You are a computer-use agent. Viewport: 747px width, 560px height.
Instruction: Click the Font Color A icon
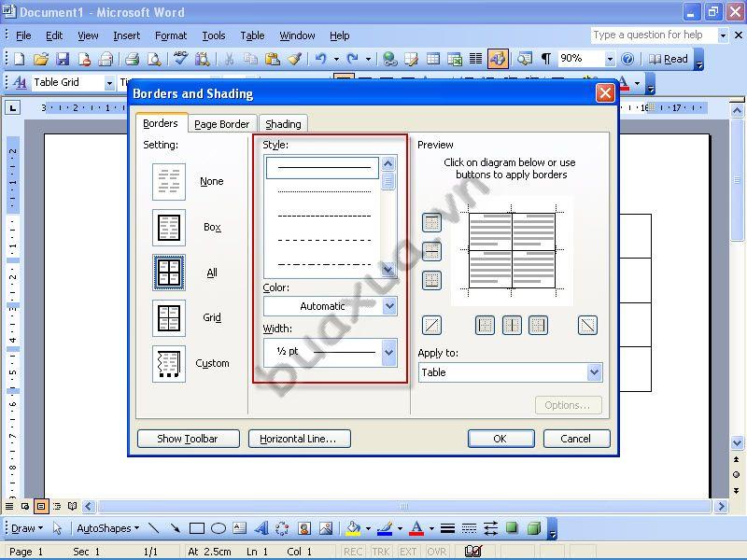click(416, 528)
